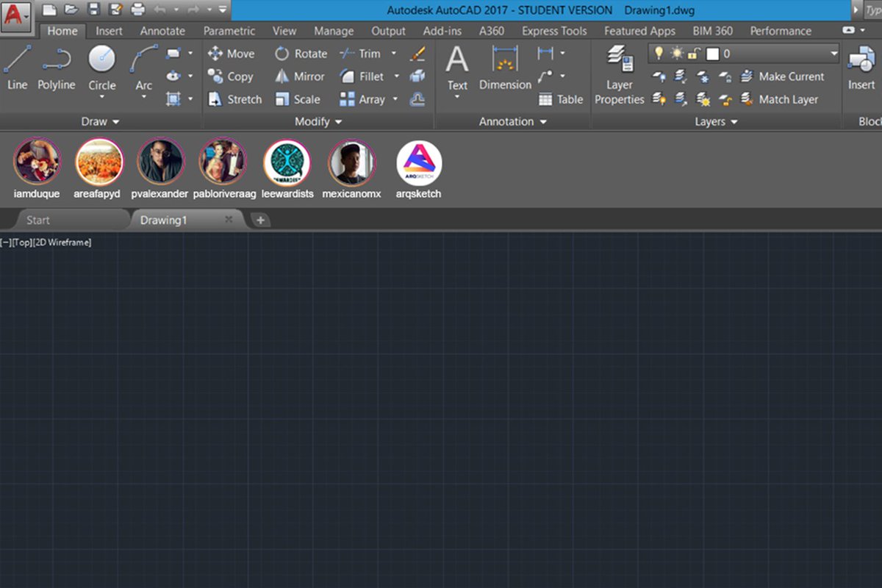Toggle layer 0 on/off lightbulb
The width and height of the screenshot is (882, 588).
[659, 53]
